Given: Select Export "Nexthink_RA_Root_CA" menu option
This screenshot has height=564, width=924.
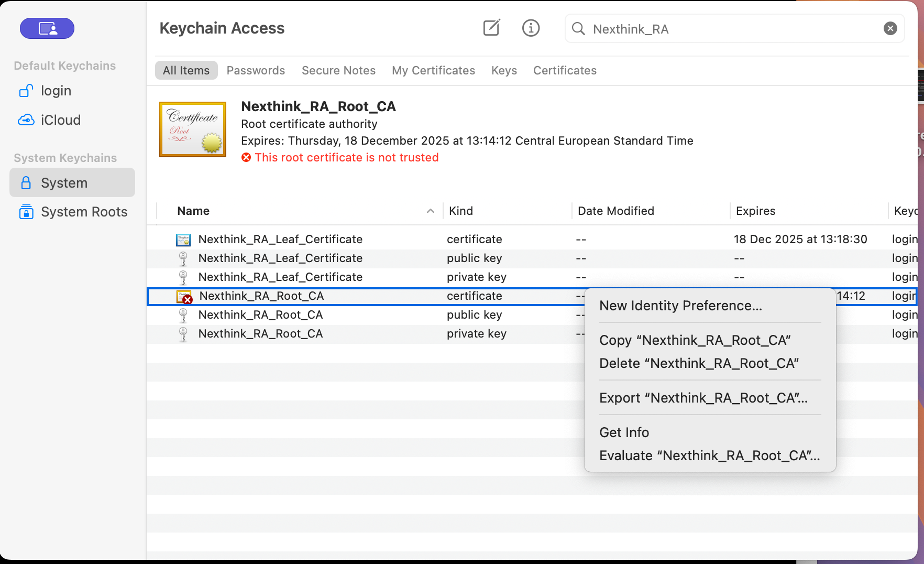Looking at the screenshot, I should coord(703,398).
